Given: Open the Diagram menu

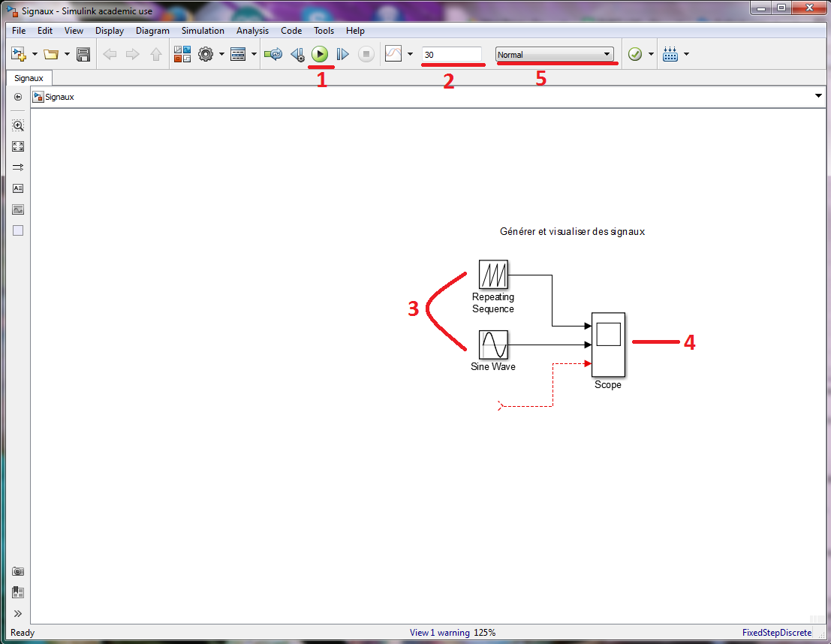Looking at the screenshot, I should (x=152, y=31).
